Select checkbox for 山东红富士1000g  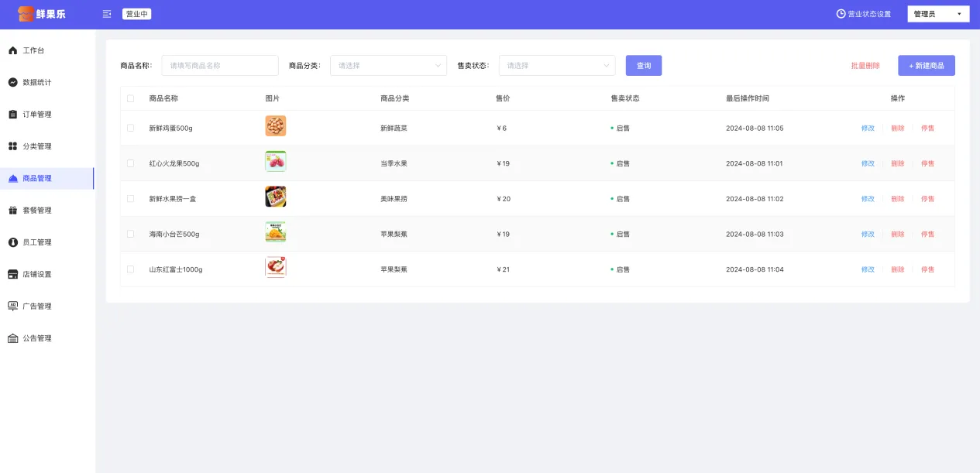click(130, 269)
